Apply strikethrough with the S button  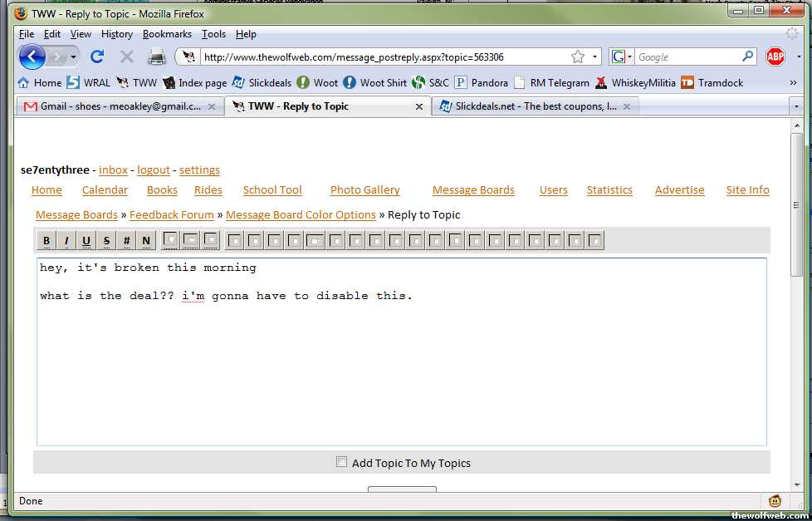tap(106, 241)
